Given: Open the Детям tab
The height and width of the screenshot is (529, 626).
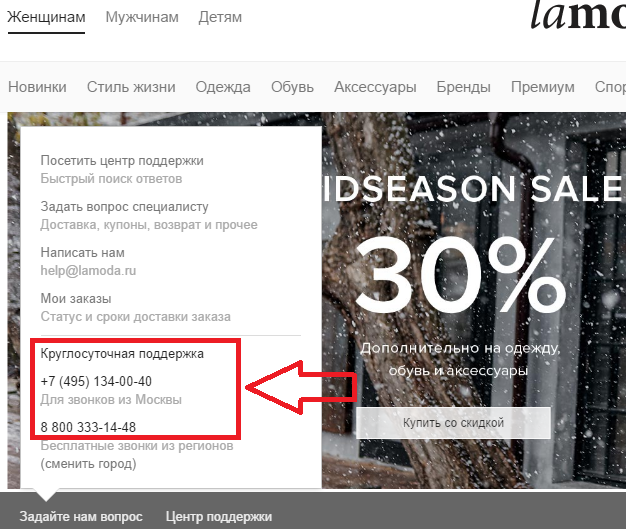Looking at the screenshot, I should point(220,17).
